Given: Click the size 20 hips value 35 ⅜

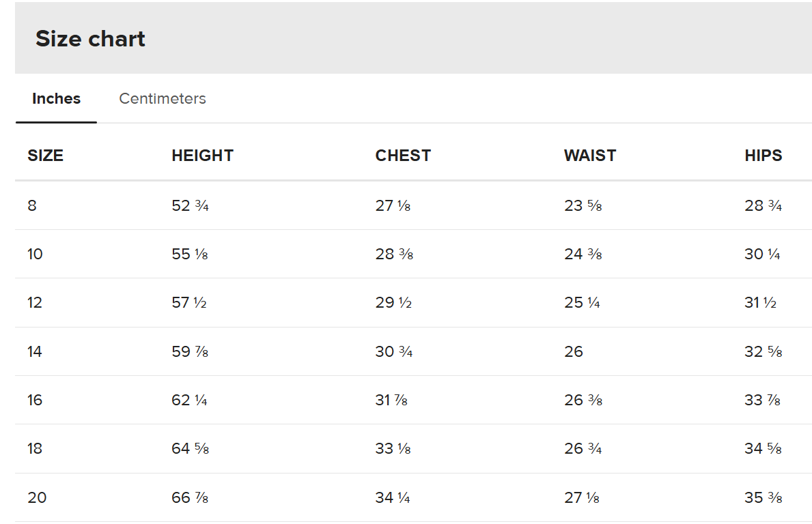Looking at the screenshot, I should pyautogui.click(x=763, y=498).
